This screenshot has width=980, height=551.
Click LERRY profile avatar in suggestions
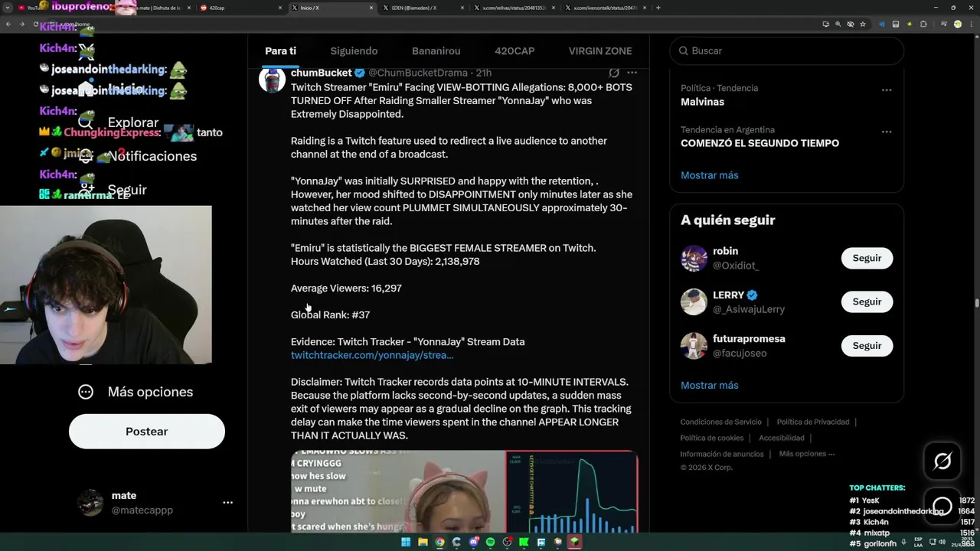pyautogui.click(x=694, y=302)
